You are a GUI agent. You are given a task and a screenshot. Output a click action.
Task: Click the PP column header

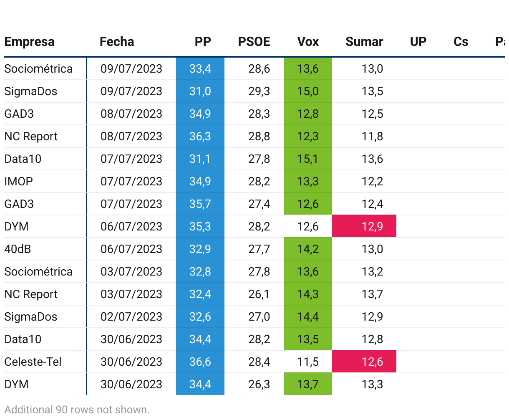203,42
